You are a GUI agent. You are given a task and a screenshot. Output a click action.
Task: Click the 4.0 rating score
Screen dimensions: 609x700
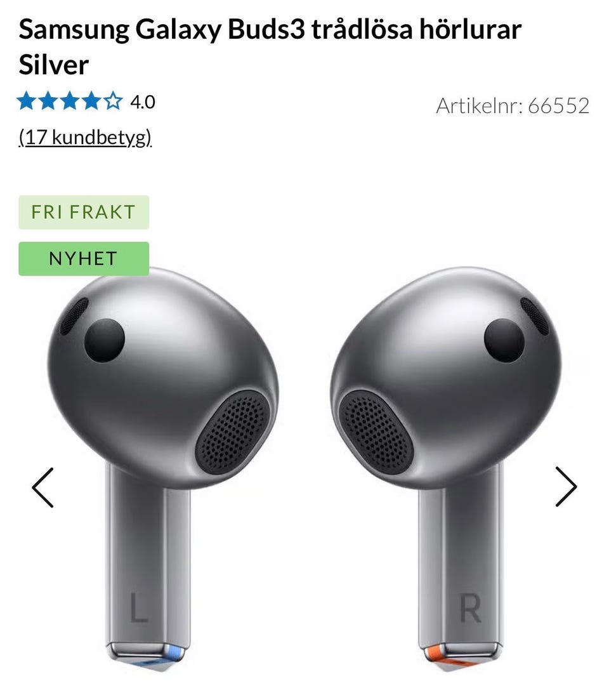pos(143,102)
